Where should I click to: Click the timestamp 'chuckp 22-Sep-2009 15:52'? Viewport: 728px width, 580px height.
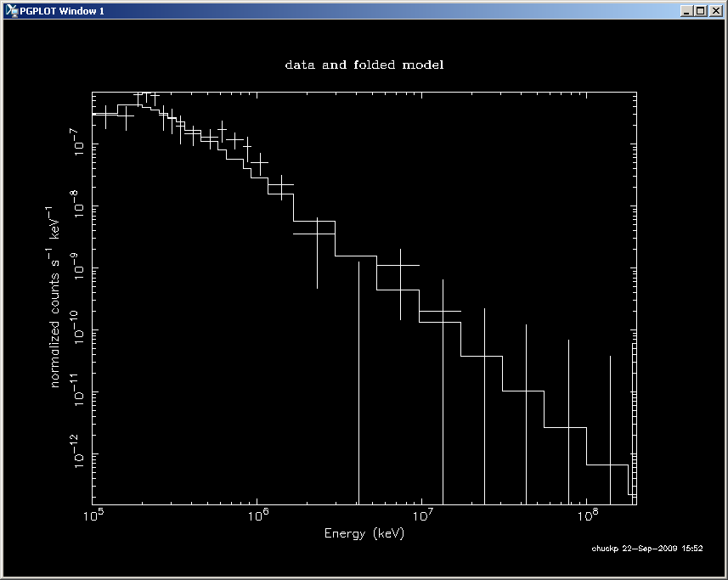point(646,549)
